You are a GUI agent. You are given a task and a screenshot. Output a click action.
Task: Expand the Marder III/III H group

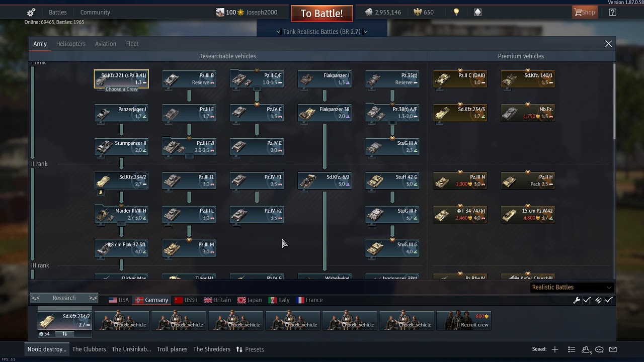pos(121,214)
